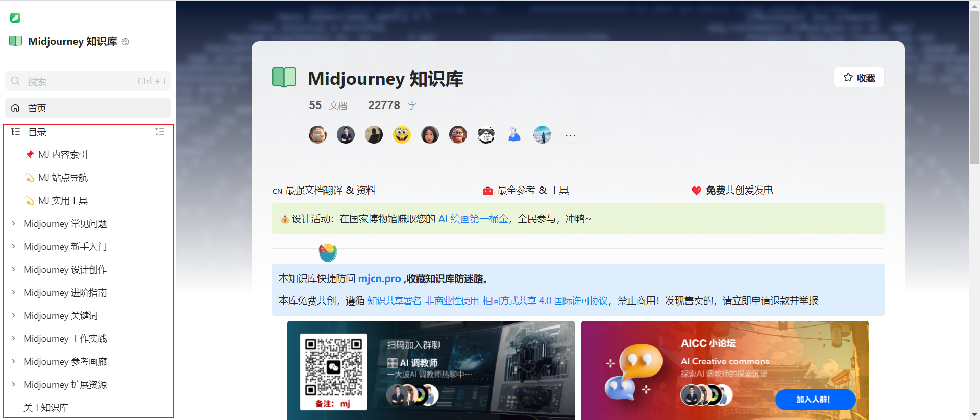Click the vertical page scrollbar thumb
The width and height of the screenshot is (980, 420).
[x=974, y=87]
